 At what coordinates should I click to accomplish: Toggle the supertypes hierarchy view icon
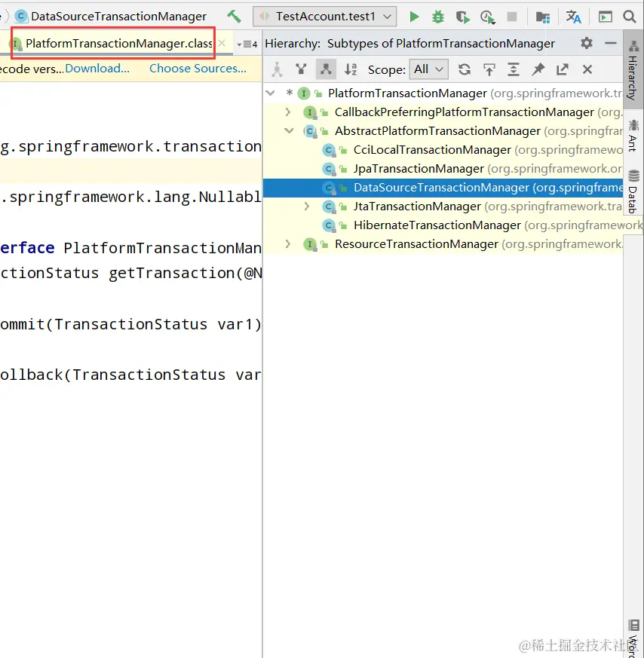(301, 69)
